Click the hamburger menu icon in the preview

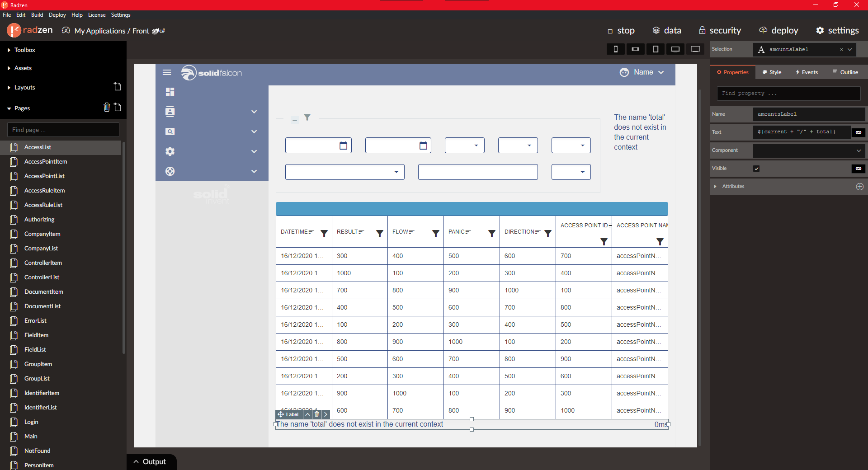(x=167, y=72)
